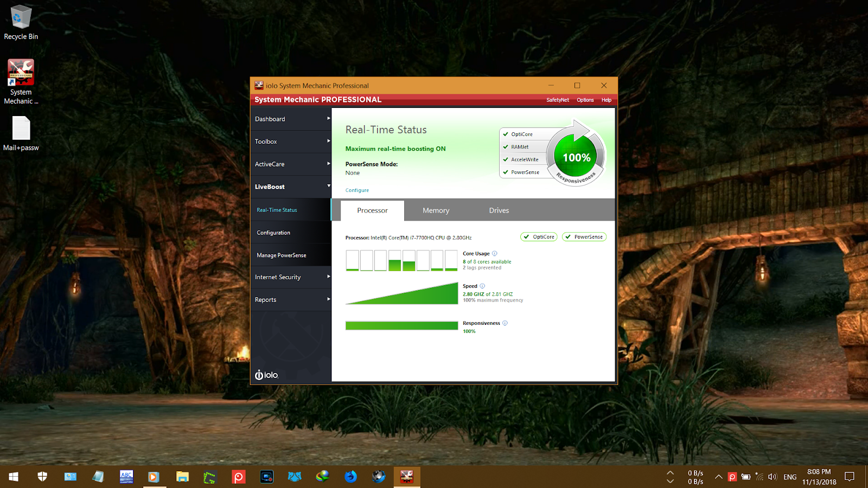868x488 pixels.
Task: Open Manage PowerSense in the sidebar
Action: (291, 255)
